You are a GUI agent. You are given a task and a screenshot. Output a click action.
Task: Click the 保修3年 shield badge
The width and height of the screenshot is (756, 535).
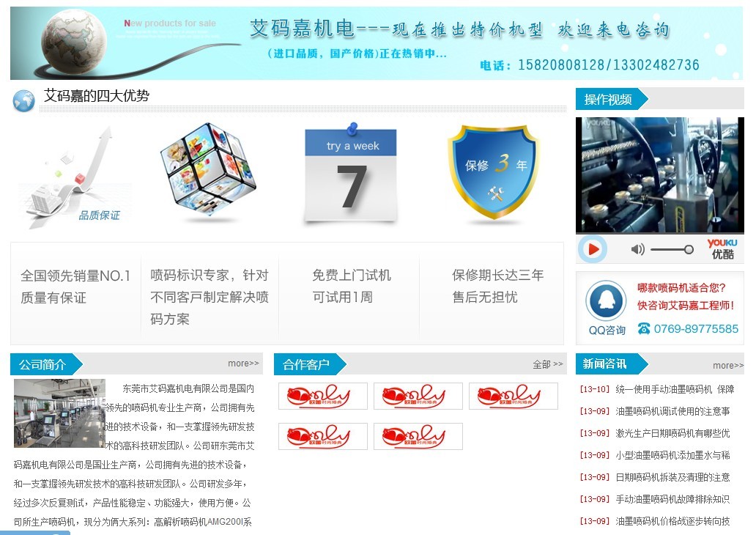[494, 173]
